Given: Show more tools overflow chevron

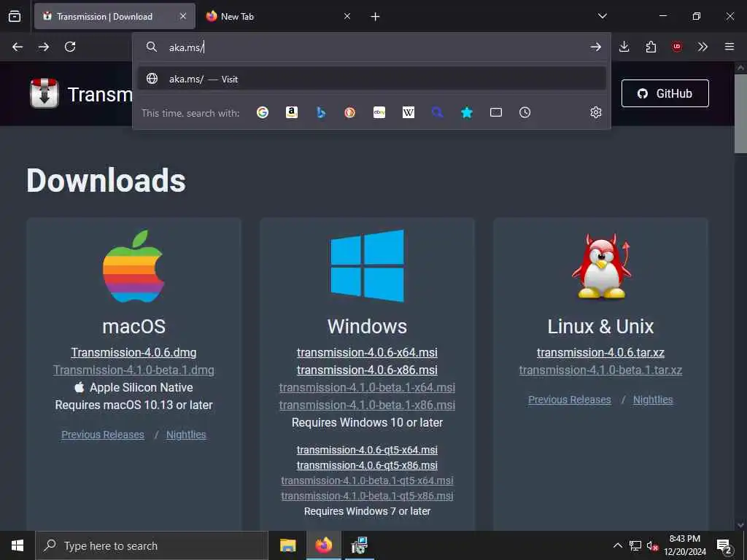Looking at the screenshot, I should coord(703,47).
